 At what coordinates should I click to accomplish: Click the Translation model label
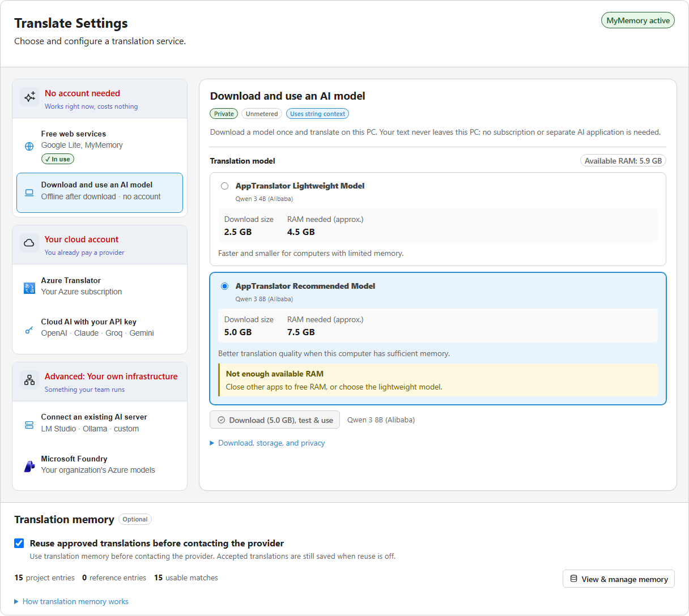(x=243, y=161)
